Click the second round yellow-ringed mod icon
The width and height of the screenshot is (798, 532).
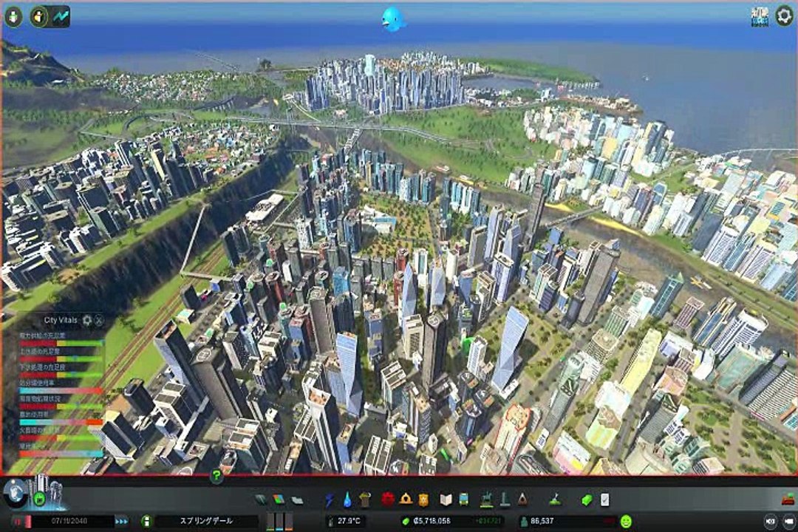[x=39, y=17]
